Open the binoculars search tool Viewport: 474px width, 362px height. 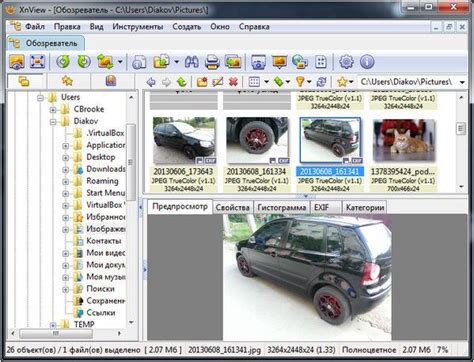pos(192,62)
